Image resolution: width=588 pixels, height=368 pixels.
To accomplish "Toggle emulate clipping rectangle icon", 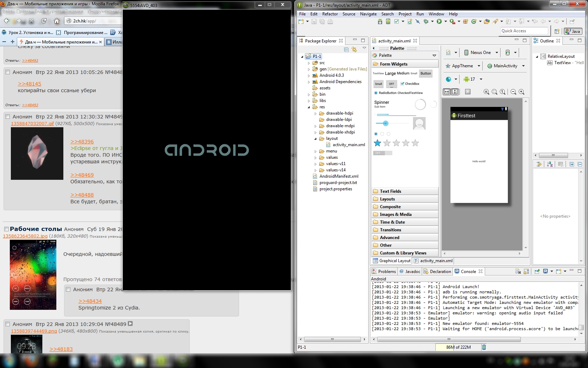I will pos(468,92).
